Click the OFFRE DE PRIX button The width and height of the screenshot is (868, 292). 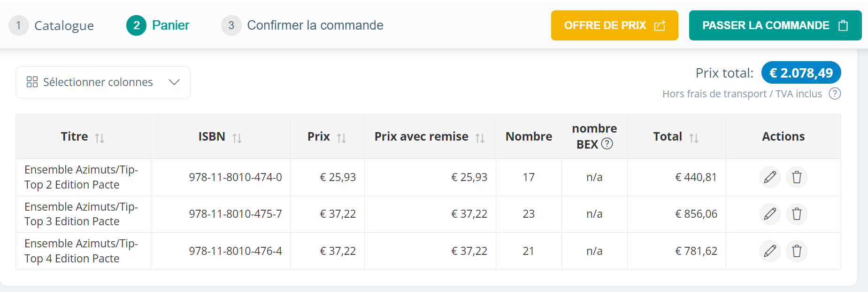pyautogui.click(x=615, y=25)
